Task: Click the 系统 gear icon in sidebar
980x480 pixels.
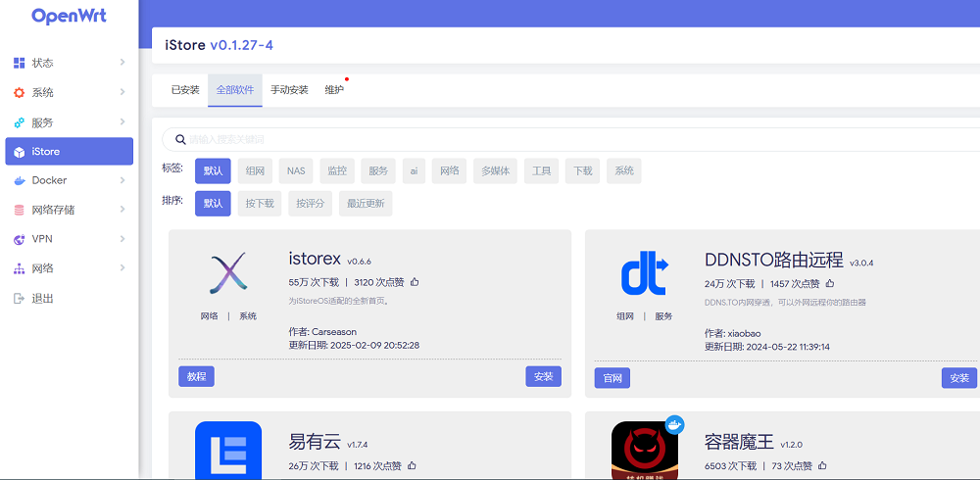Action: [20, 92]
